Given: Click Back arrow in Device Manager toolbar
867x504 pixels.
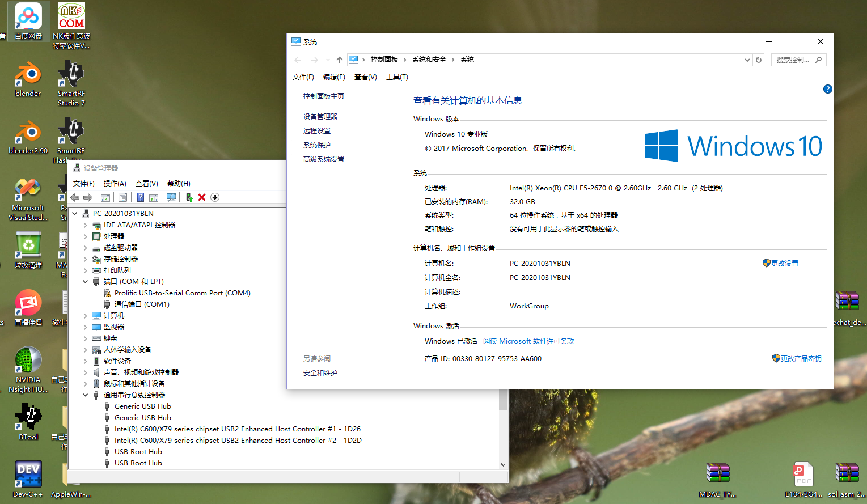Looking at the screenshot, I should [x=75, y=197].
